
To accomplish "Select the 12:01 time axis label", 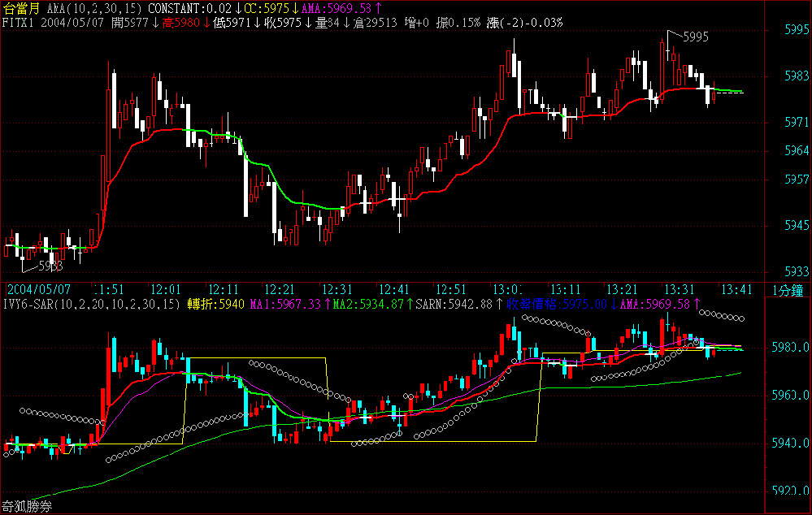I will (166, 289).
